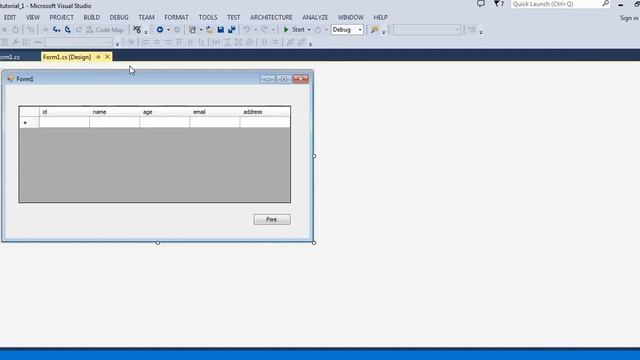Viewport: 640px width, 360px height.
Task: Click the new-row asterisk row header
Action: [29, 122]
